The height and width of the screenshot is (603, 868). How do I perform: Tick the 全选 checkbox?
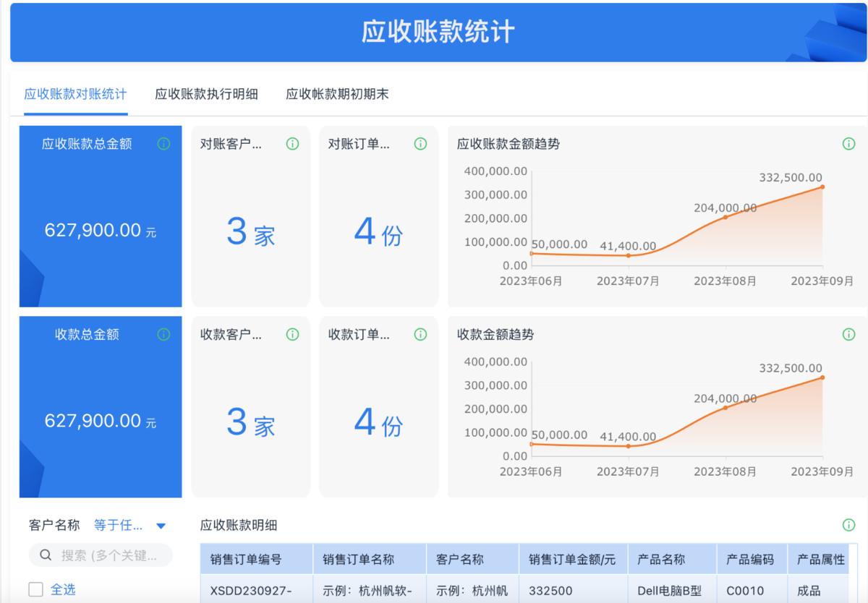pos(36,590)
